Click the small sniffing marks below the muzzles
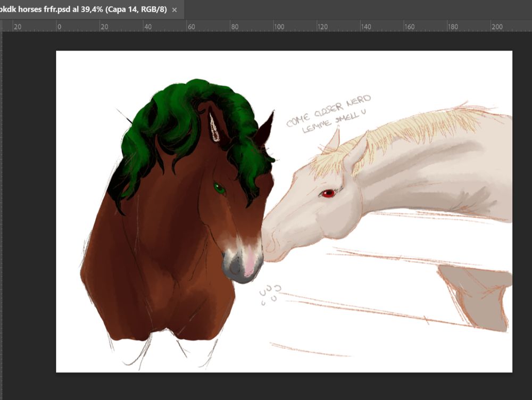 coord(270,294)
